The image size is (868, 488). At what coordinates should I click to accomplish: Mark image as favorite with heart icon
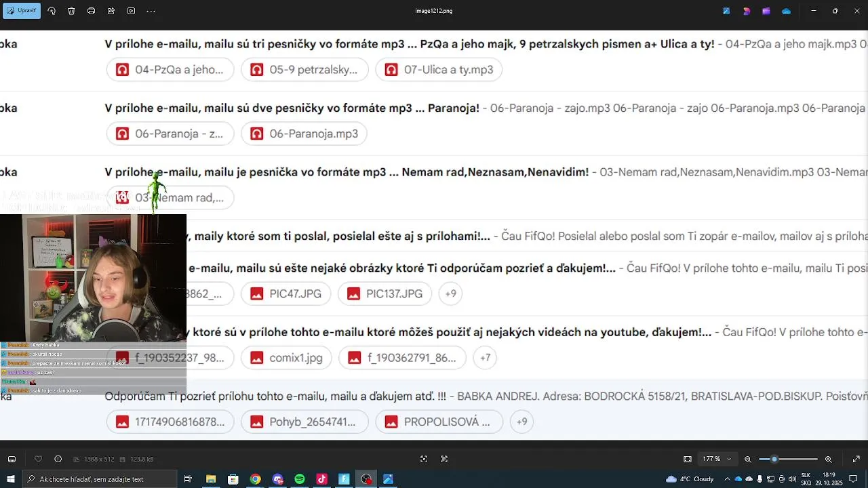point(38,459)
